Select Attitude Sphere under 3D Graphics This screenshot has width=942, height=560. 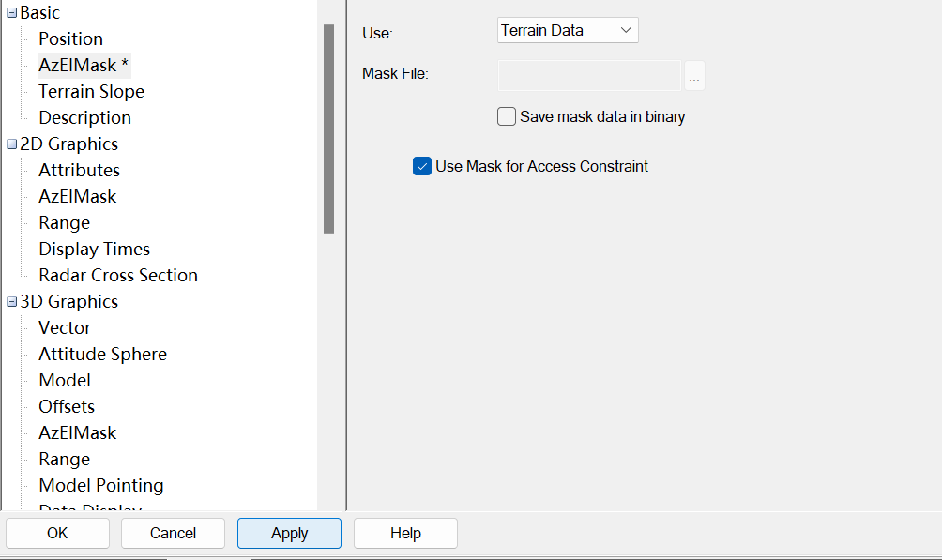(x=102, y=354)
